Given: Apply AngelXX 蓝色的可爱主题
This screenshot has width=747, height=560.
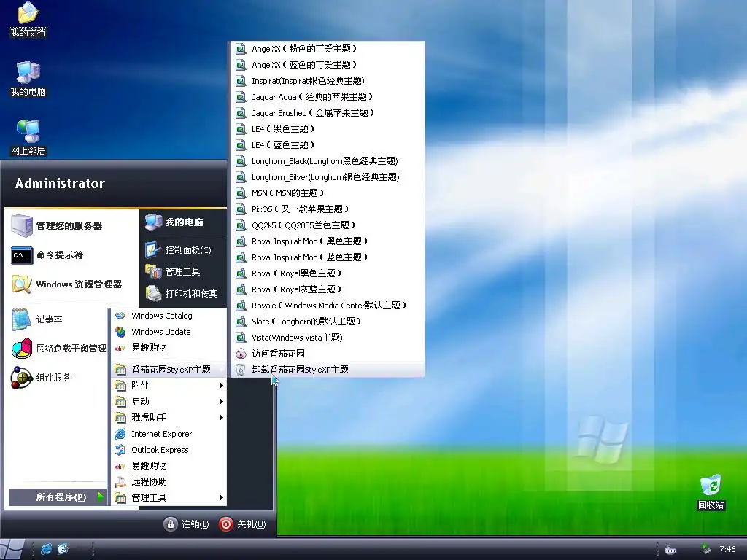Looking at the screenshot, I should coord(328,65).
